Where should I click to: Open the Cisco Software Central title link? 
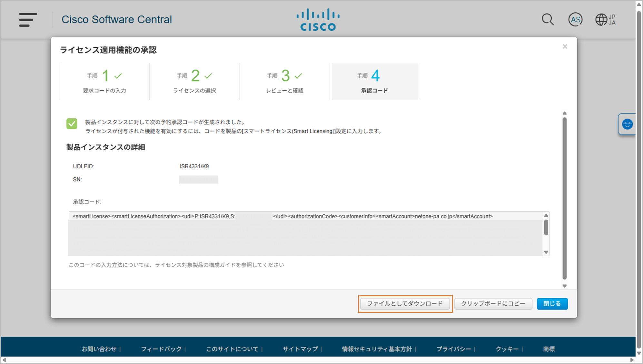117,20
